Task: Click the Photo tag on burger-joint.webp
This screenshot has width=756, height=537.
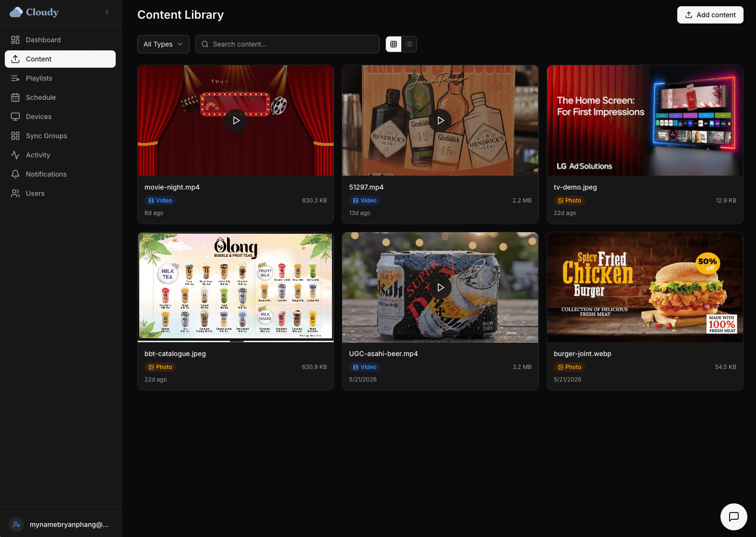Action: 569,367
